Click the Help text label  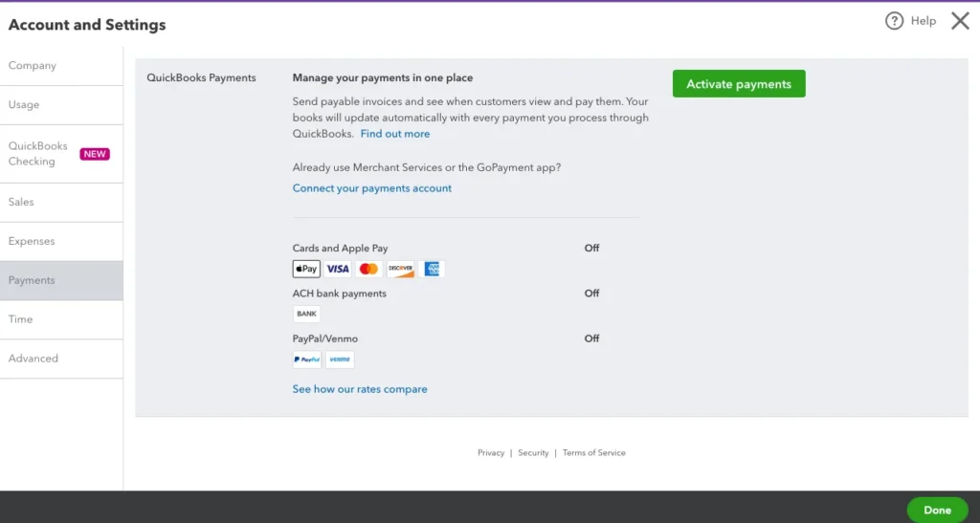tap(924, 21)
